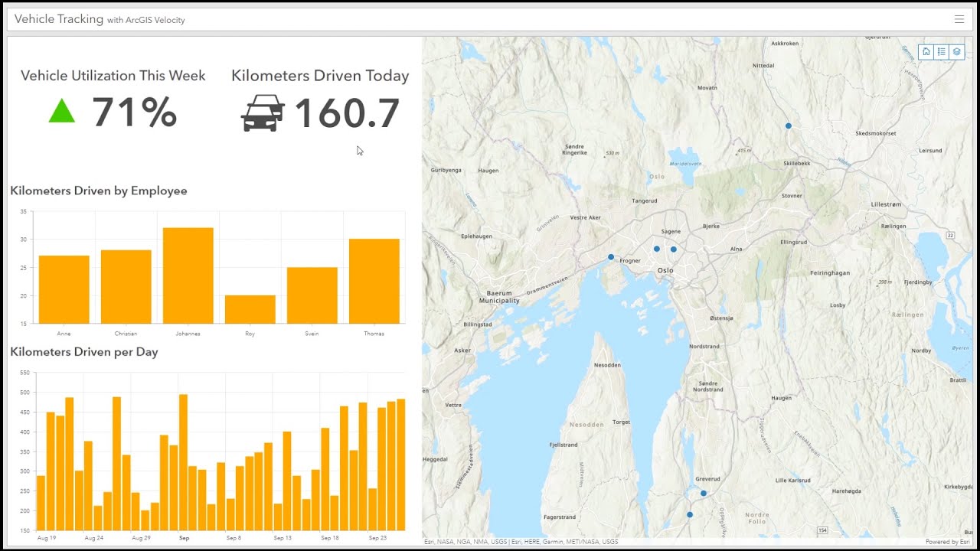
Task: Click the 71% utilization value
Action: (135, 112)
